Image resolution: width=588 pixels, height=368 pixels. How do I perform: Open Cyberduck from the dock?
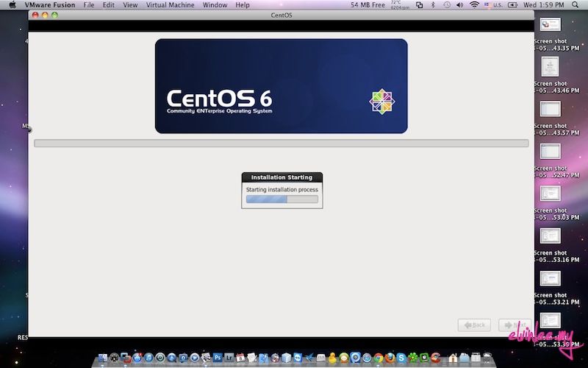pos(333,358)
